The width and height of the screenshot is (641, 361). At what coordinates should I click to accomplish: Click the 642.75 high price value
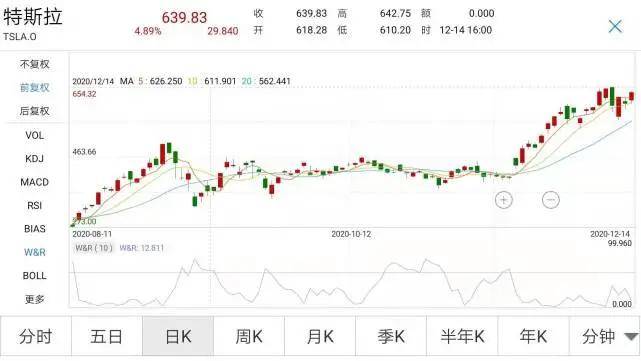pyautogui.click(x=395, y=13)
